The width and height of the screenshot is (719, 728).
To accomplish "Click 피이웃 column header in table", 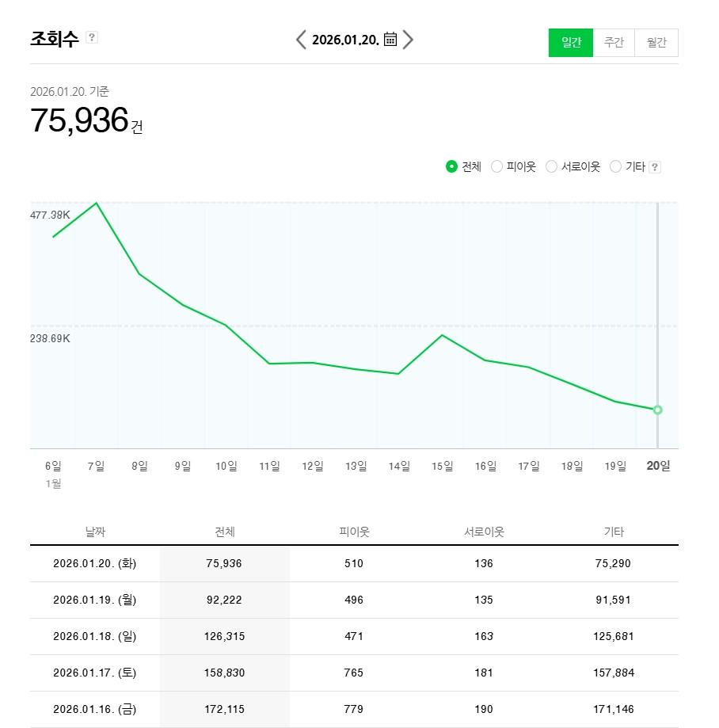I will click(x=354, y=532).
